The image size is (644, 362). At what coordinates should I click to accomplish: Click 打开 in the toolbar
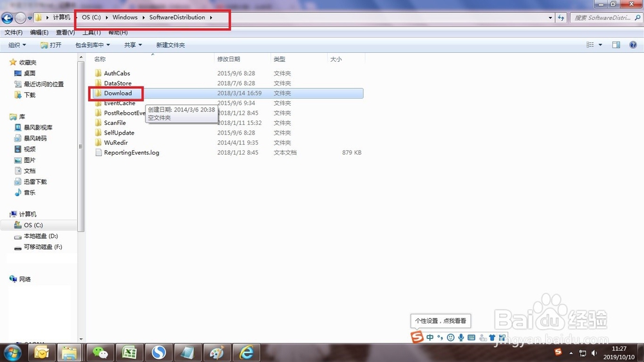[51, 45]
